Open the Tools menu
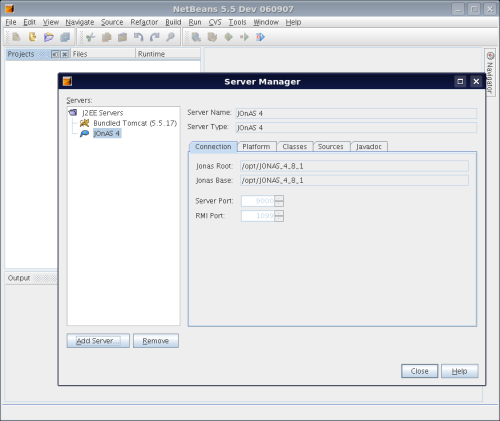Viewport: 500px width, 421px height. pos(237,22)
